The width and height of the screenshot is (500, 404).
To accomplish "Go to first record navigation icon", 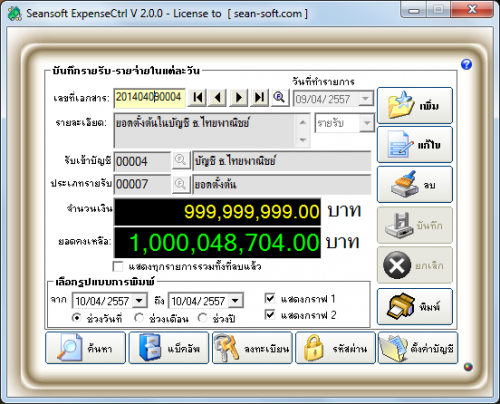I will (197, 98).
